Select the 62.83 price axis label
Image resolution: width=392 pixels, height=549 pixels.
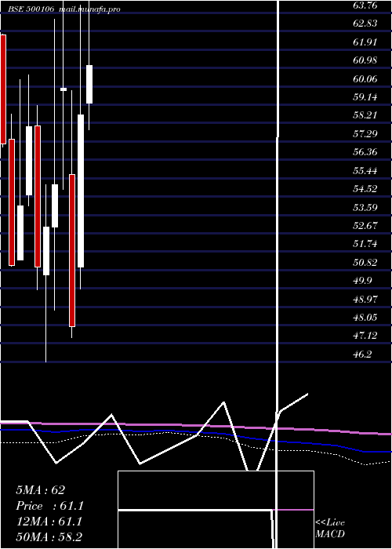[365, 24]
